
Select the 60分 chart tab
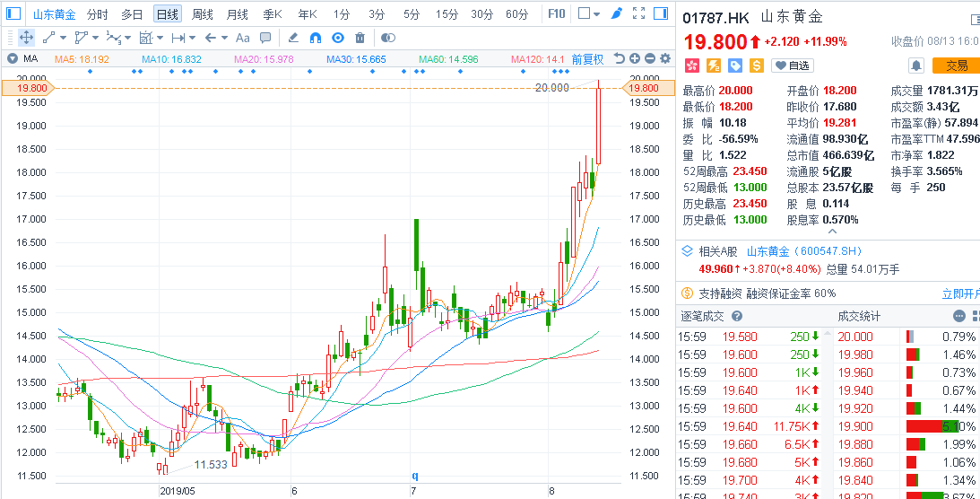[x=516, y=13]
